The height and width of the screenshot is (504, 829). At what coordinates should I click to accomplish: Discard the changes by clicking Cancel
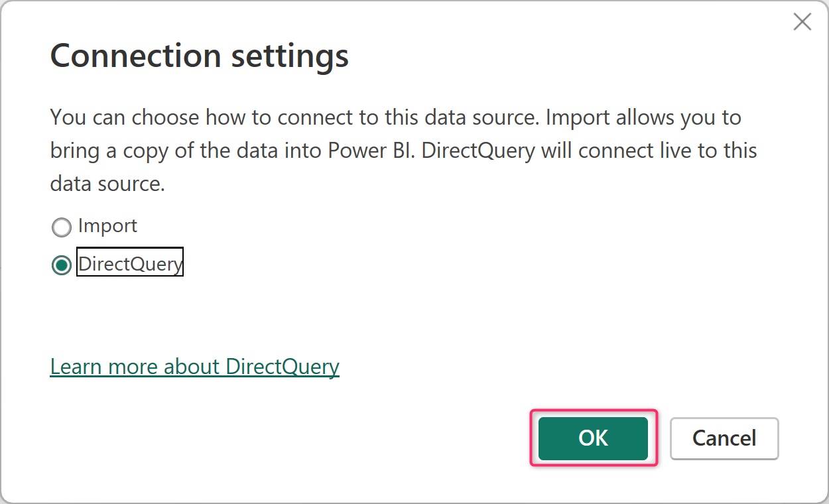coord(724,438)
